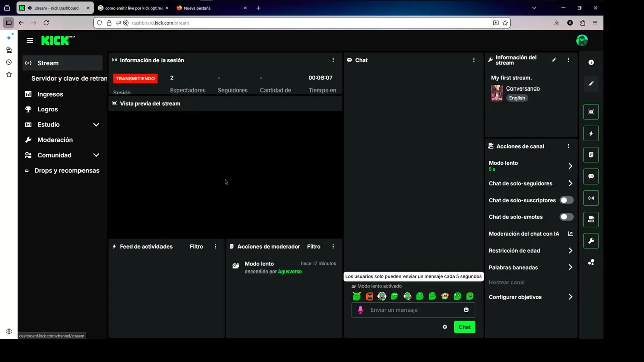Toggle the moderator actions note icon
This screenshot has width=644, height=362.
tap(591, 155)
